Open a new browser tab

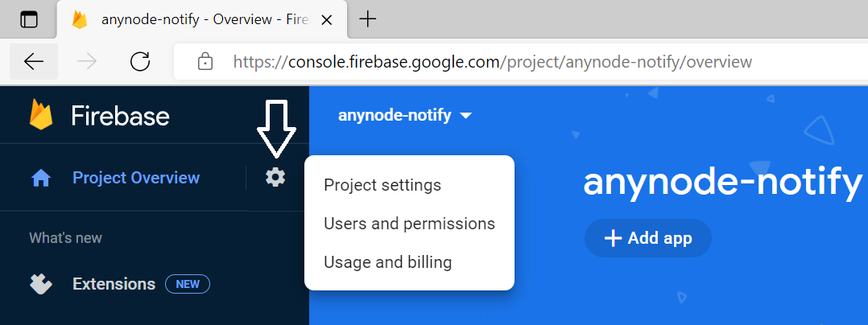point(367,19)
